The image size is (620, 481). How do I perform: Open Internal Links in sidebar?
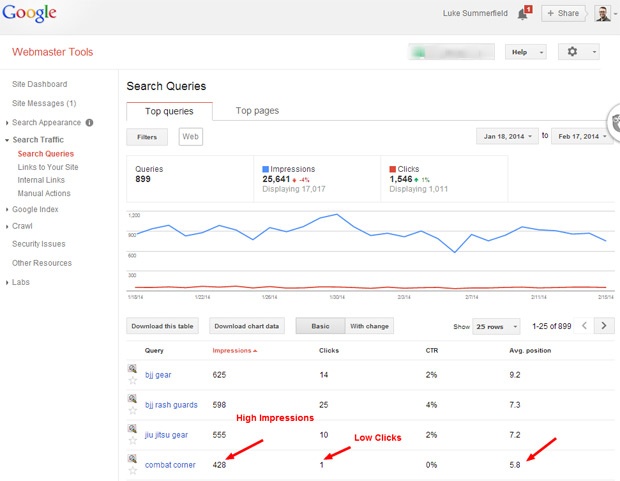coord(41,180)
